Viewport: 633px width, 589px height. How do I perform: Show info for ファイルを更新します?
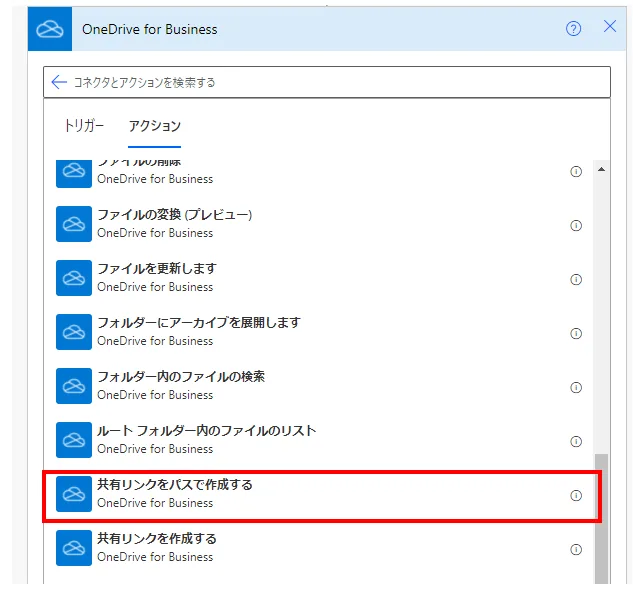pos(575,279)
